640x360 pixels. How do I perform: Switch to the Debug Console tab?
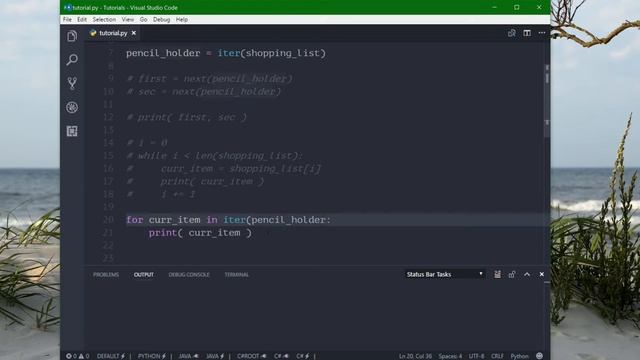[x=189, y=275]
